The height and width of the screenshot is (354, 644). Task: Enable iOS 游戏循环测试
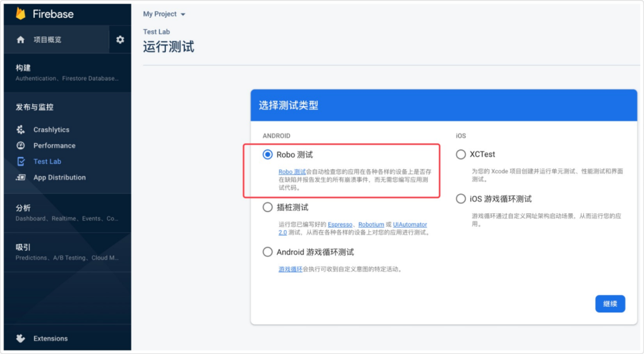click(460, 197)
